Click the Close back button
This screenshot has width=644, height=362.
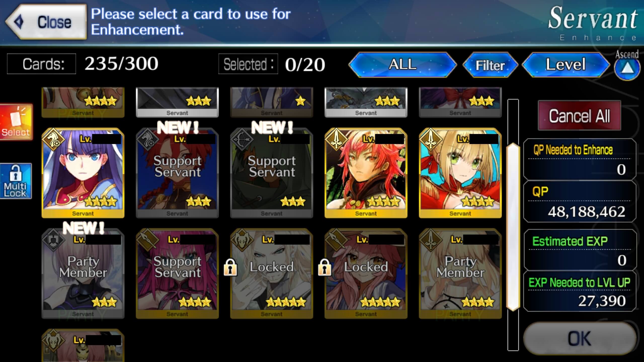pos(46,22)
